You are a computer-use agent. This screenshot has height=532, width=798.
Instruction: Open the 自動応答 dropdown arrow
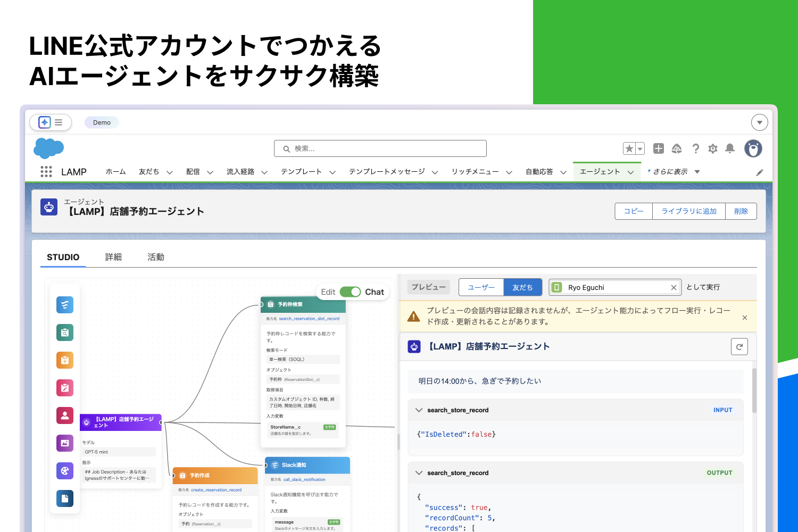[x=563, y=172]
